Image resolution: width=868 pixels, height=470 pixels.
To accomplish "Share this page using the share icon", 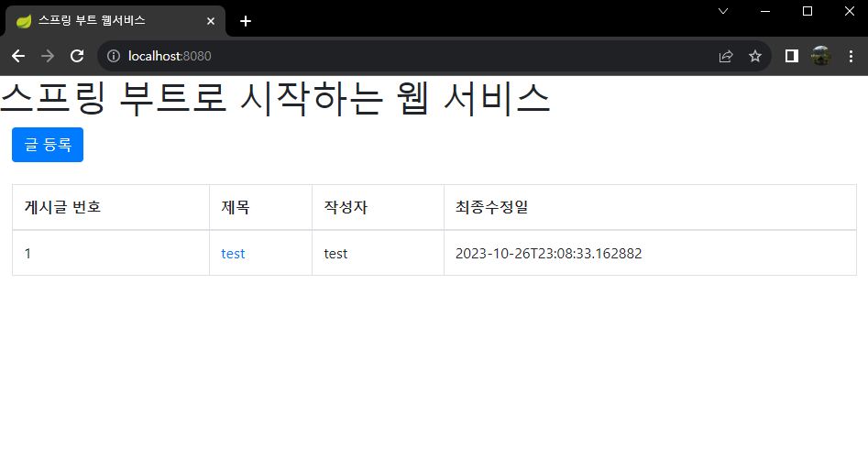I will pyautogui.click(x=726, y=56).
